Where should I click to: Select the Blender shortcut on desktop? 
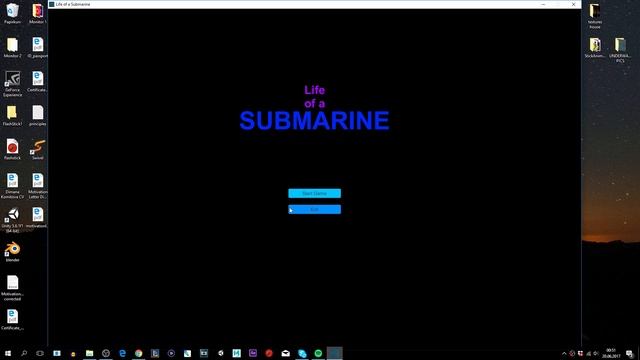(12, 251)
